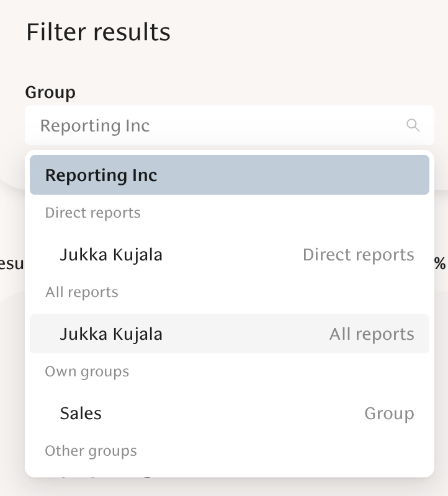
Task: Click the Direct reports tag beside Jukka Kujala
Action: (358, 254)
